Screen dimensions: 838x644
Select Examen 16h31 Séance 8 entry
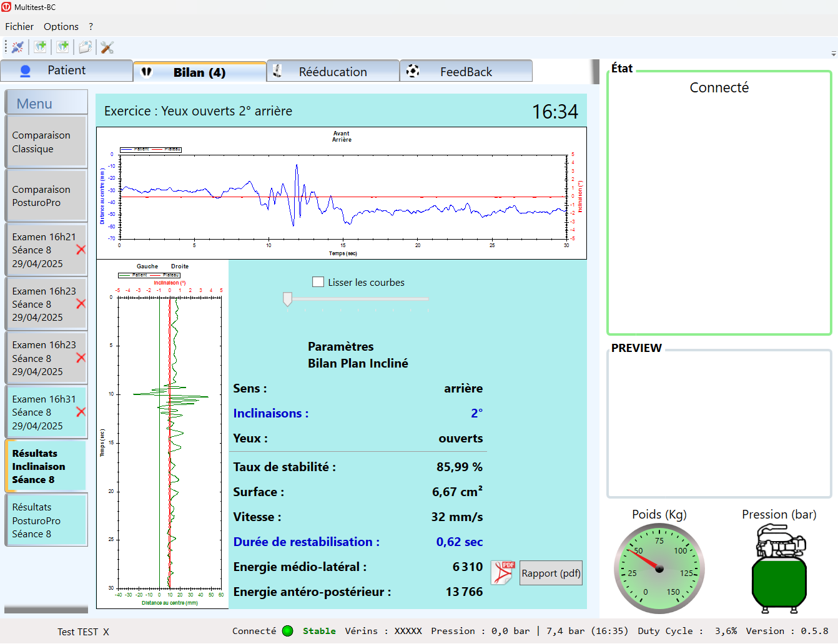pos(46,412)
